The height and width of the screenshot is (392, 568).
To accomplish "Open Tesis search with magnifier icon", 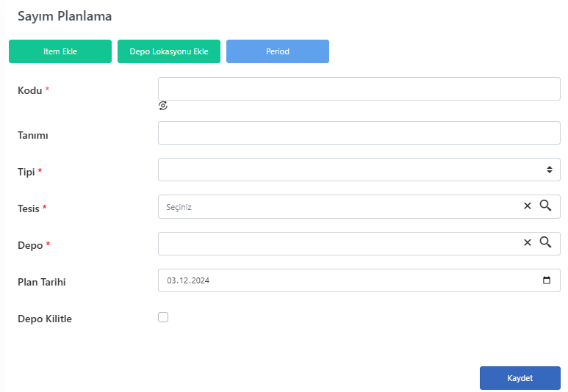I will [x=545, y=206].
